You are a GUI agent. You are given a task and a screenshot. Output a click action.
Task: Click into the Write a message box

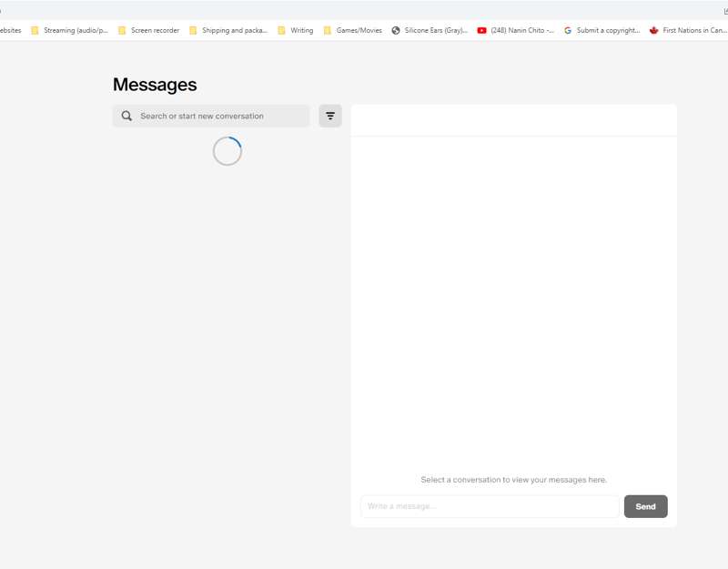(490, 506)
